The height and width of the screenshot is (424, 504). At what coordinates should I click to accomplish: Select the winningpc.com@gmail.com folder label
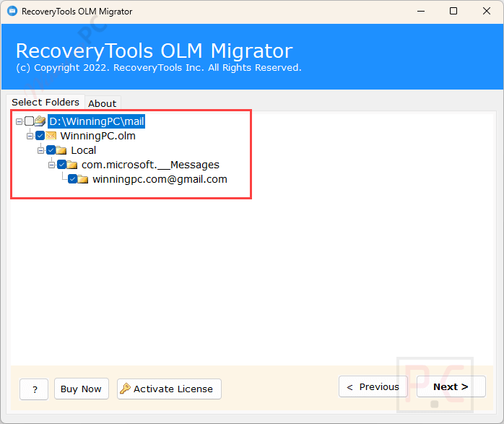tap(160, 179)
